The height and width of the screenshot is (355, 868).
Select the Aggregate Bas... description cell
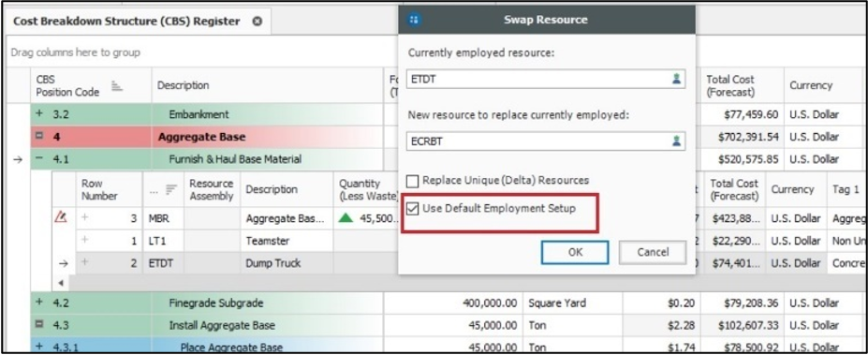(x=287, y=219)
